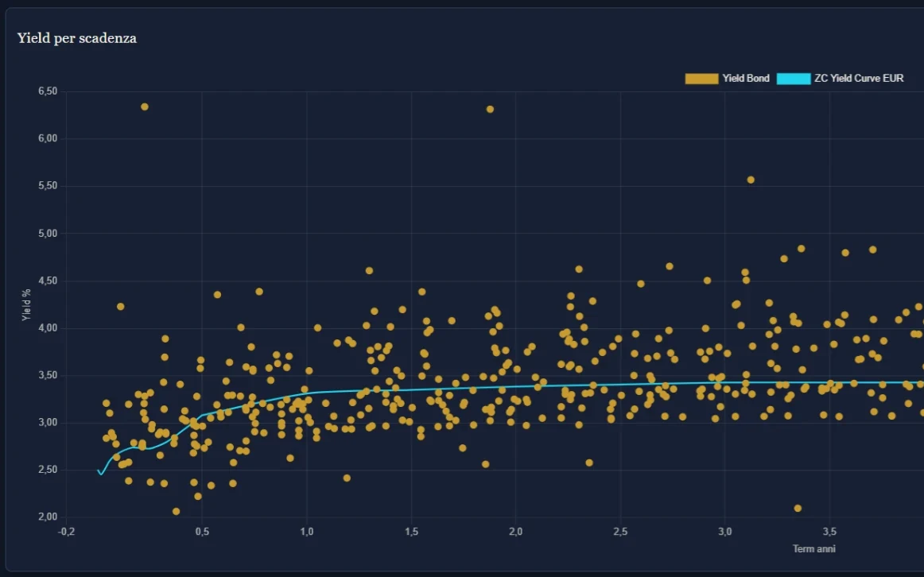
Task: Click the '2,5' x-axis tick label
Action: click(x=620, y=532)
